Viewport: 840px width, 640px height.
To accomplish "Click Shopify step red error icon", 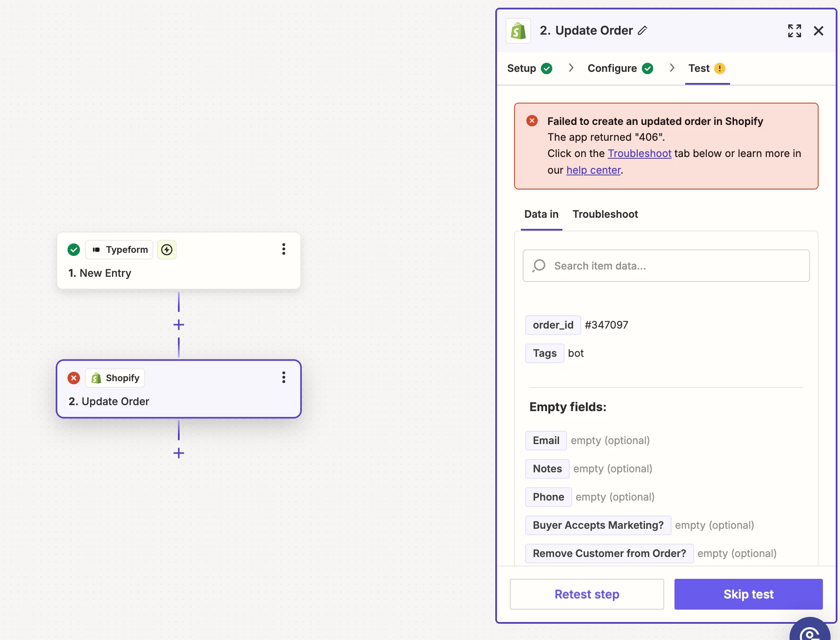I will pos(74,378).
